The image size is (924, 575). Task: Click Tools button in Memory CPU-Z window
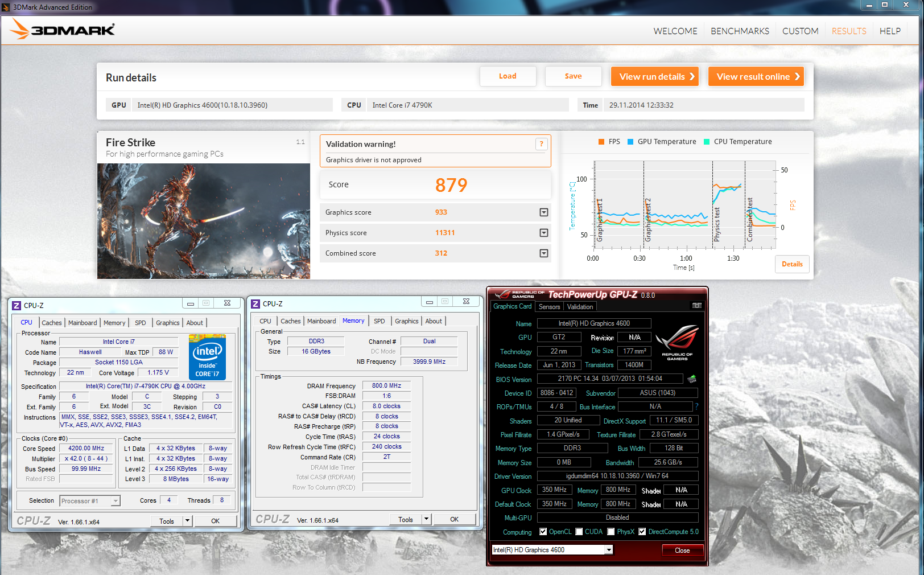coord(406,519)
